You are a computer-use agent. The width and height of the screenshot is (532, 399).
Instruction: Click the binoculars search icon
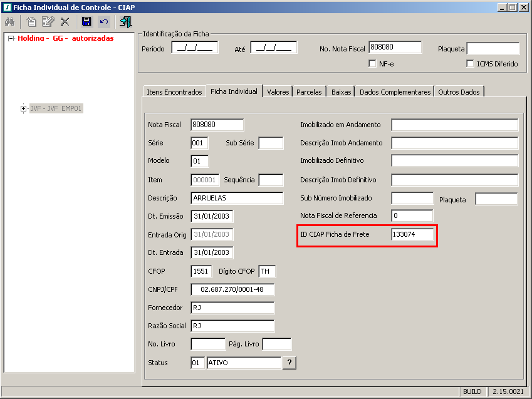[10, 22]
